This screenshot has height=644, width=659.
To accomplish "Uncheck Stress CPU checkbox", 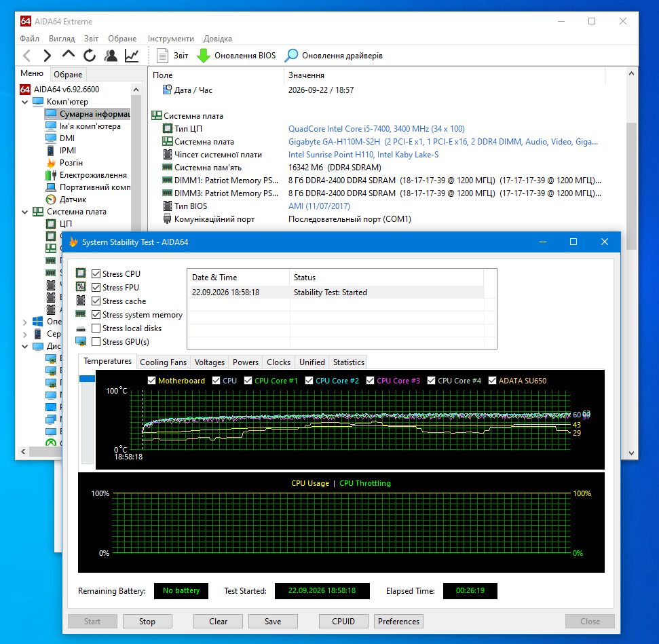I will 96,273.
